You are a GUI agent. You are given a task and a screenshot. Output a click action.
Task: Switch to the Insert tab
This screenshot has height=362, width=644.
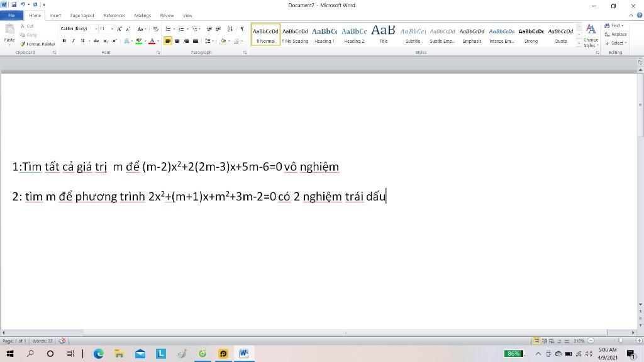pyautogui.click(x=55, y=15)
